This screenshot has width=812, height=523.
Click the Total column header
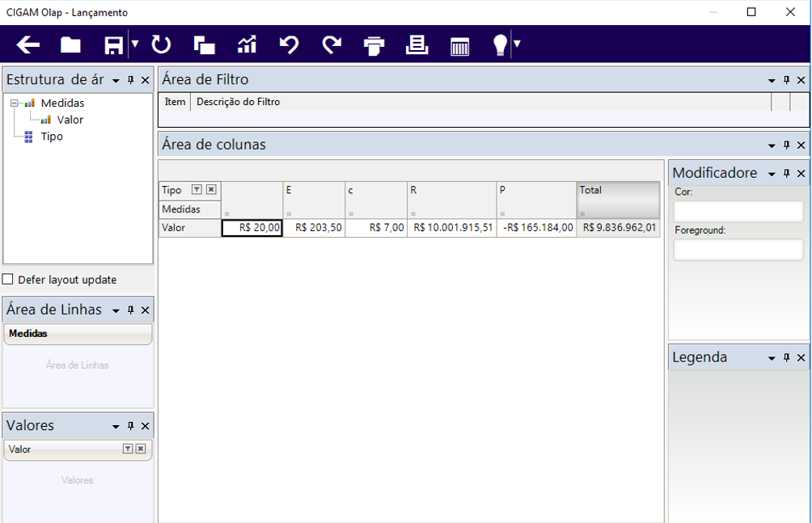[x=619, y=200]
